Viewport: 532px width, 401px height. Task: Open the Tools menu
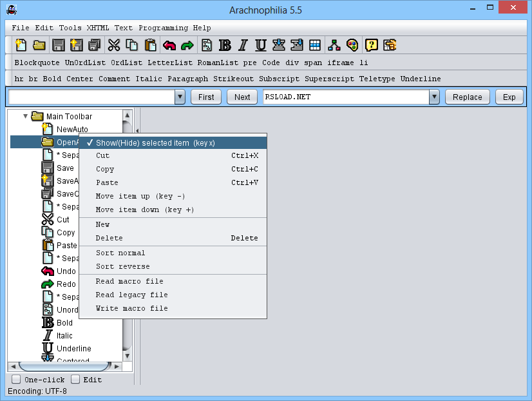70,28
